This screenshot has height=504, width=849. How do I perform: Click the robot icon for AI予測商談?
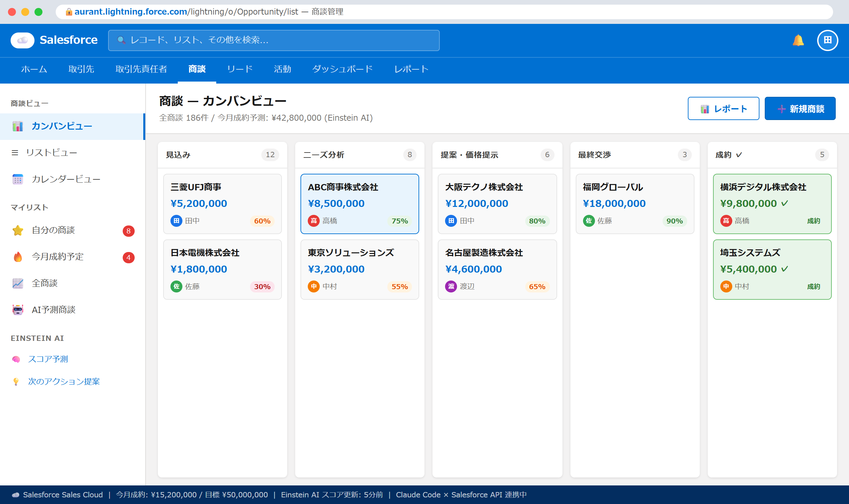click(18, 310)
